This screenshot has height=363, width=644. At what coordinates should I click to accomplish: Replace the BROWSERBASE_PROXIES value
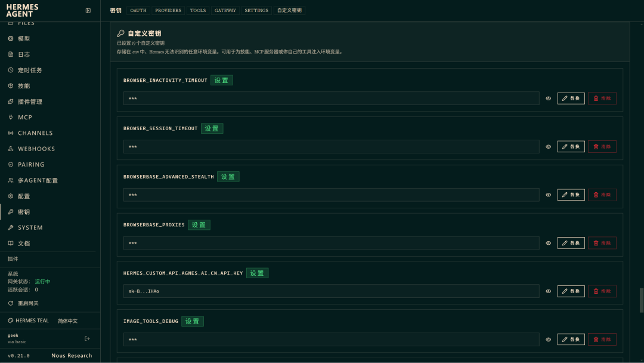[x=571, y=244]
